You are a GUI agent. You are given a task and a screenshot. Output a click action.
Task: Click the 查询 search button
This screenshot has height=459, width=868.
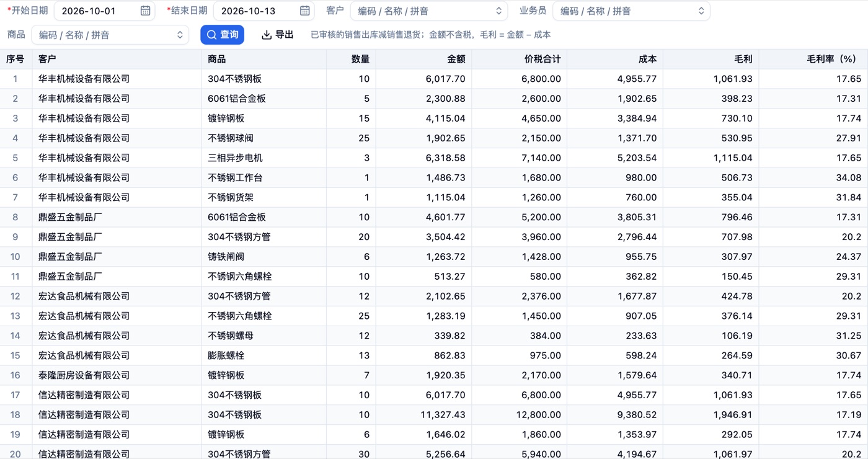point(222,35)
